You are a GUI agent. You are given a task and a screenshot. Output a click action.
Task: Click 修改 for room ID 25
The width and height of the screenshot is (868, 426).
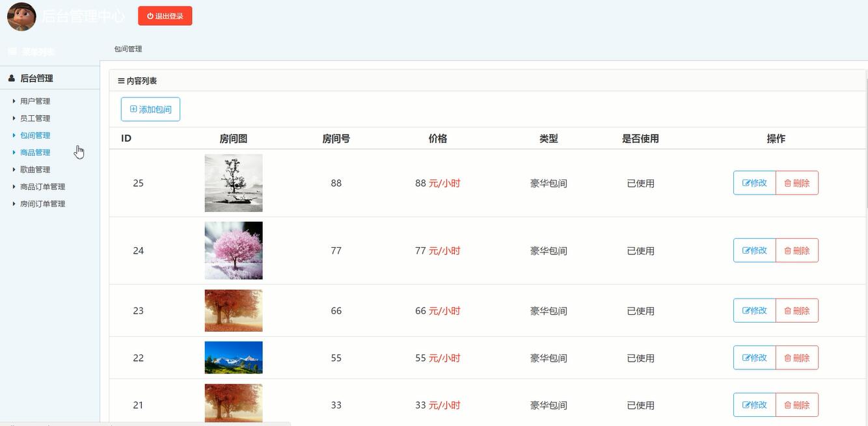click(755, 183)
